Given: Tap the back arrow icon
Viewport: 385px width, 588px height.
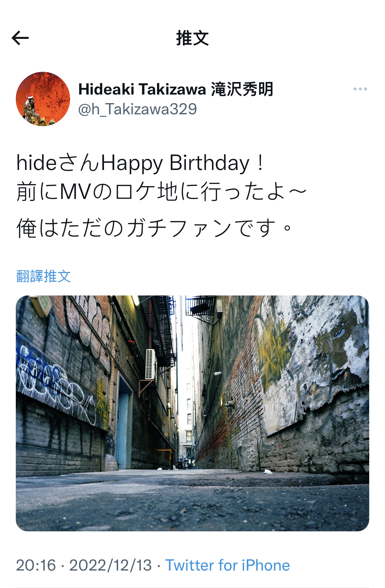Looking at the screenshot, I should click(x=20, y=38).
